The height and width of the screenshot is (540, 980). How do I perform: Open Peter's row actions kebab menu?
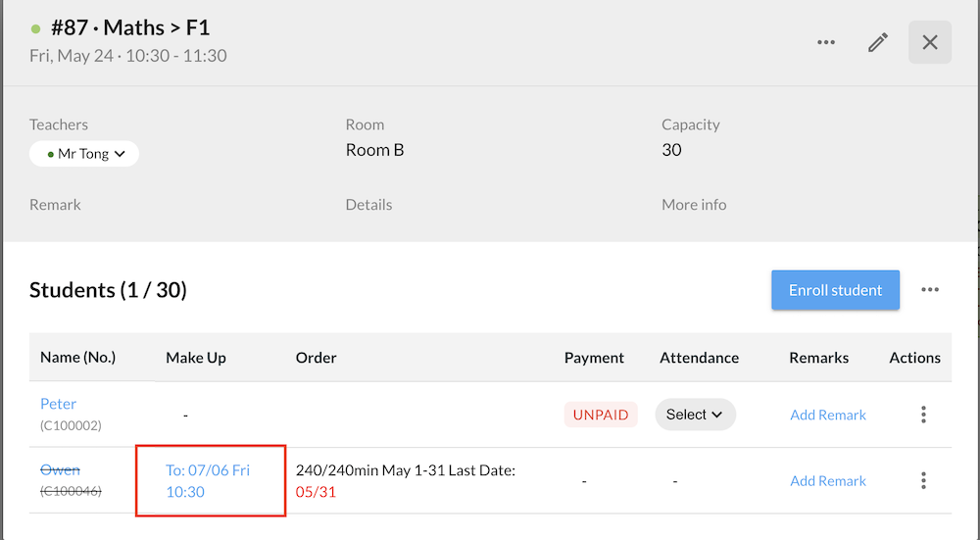923,415
